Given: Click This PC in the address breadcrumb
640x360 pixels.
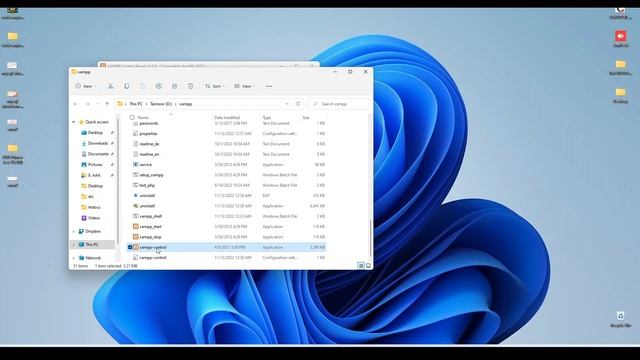Looking at the screenshot, I should point(136,104).
